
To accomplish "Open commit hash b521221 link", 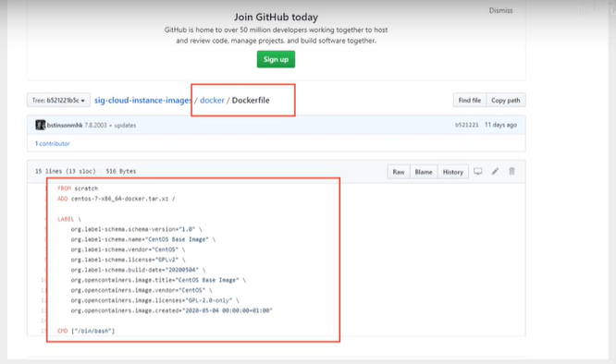I will 467,125.
